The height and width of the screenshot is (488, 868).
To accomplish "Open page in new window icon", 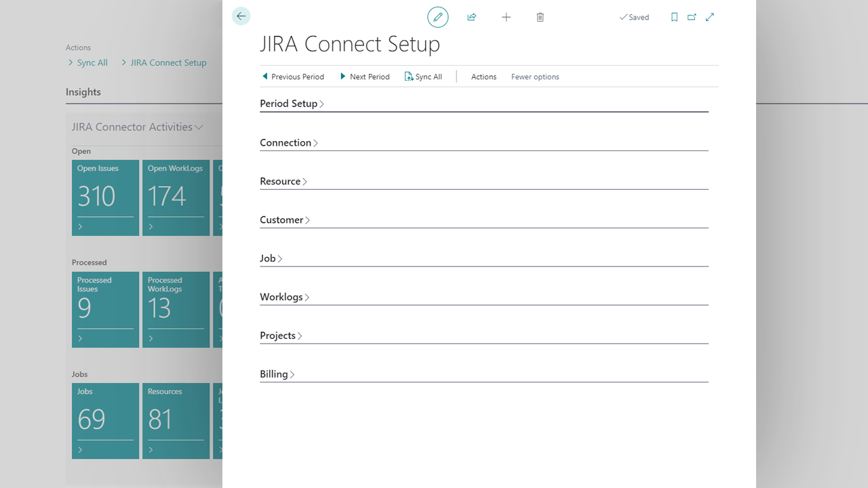I will click(x=692, y=17).
